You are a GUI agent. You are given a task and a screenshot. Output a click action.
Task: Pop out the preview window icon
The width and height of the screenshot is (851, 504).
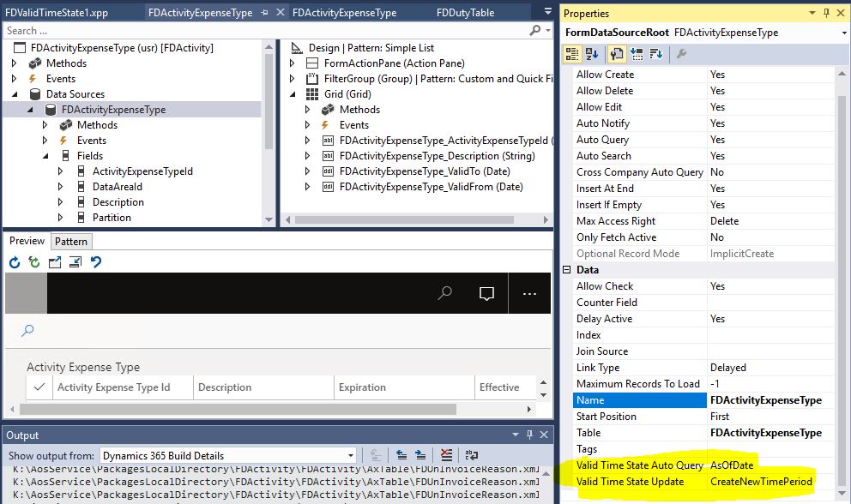(x=55, y=262)
